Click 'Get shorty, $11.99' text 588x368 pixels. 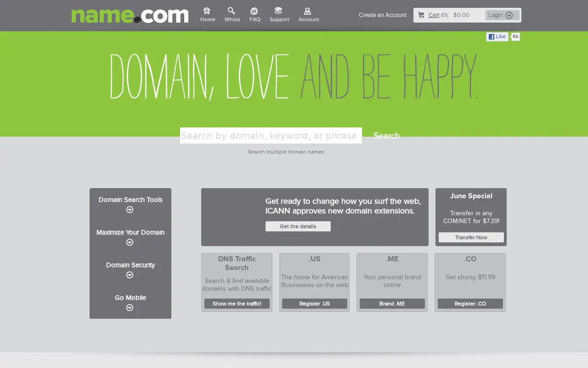pos(470,277)
